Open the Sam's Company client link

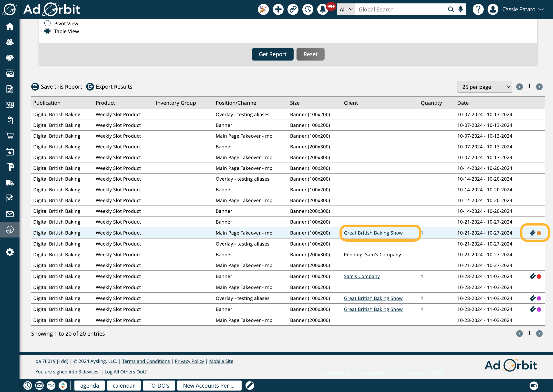[x=362, y=276]
